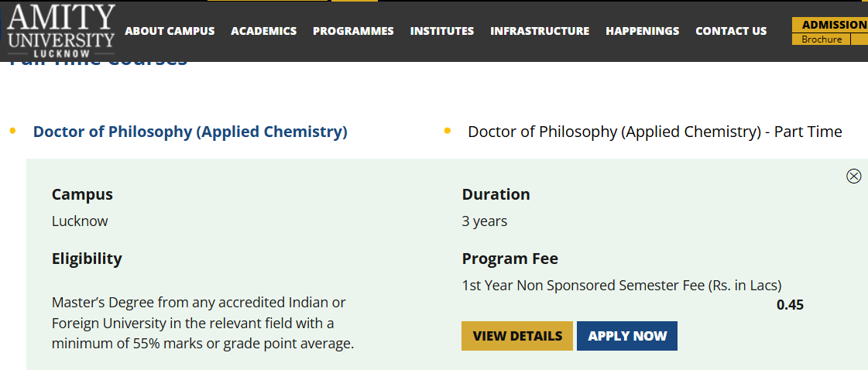Image resolution: width=868 pixels, height=370 pixels.
Task: Go to the Institutes menu
Action: [441, 31]
